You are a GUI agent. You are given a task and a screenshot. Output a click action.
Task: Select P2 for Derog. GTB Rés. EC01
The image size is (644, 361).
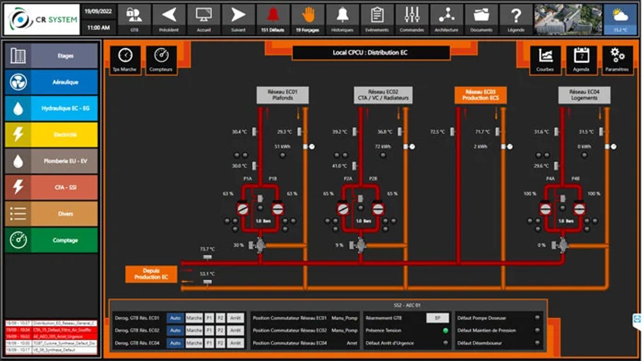point(220,318)
